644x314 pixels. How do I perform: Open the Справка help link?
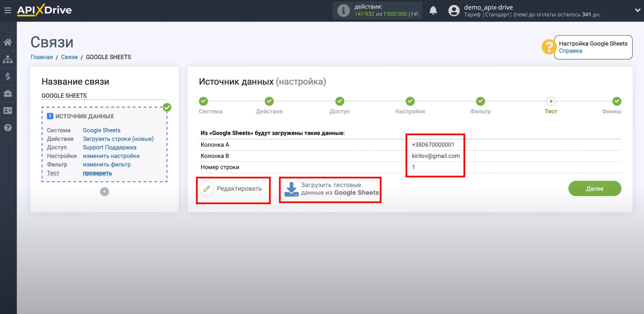570,51
